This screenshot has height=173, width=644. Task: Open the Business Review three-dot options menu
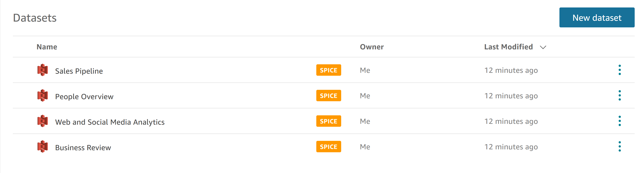[620, 147]
